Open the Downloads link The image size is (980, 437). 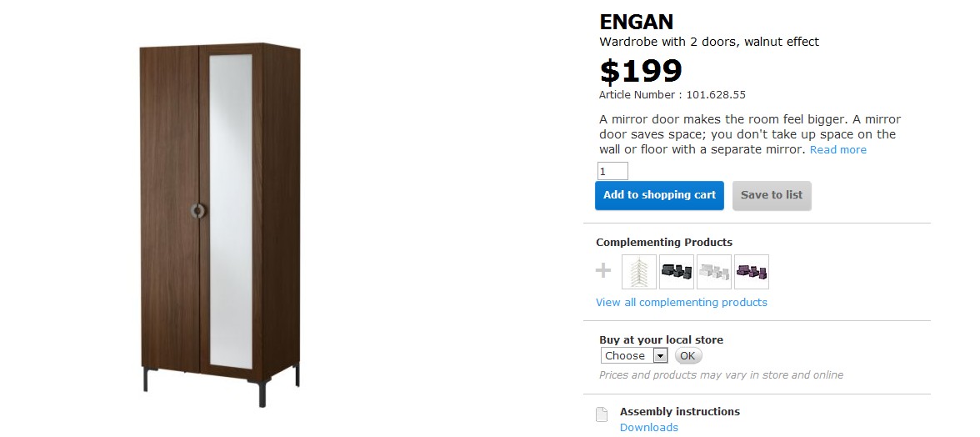pyautogui.click(x=648, y=428)
